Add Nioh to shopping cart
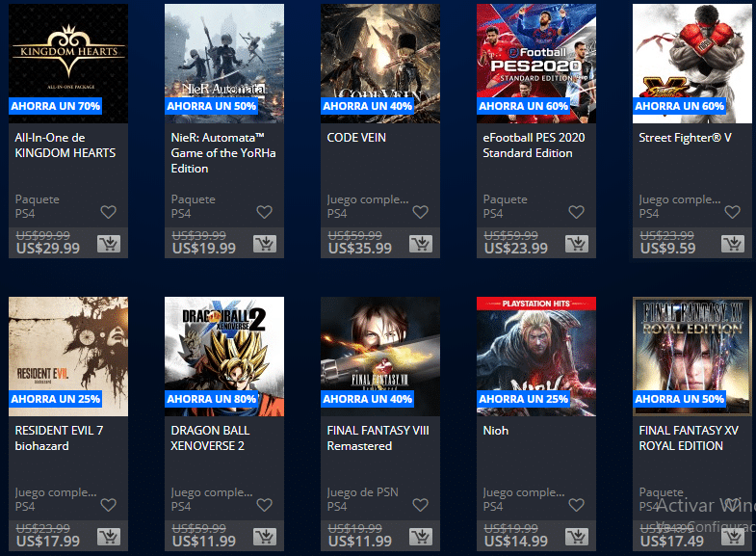 [577, 537]
